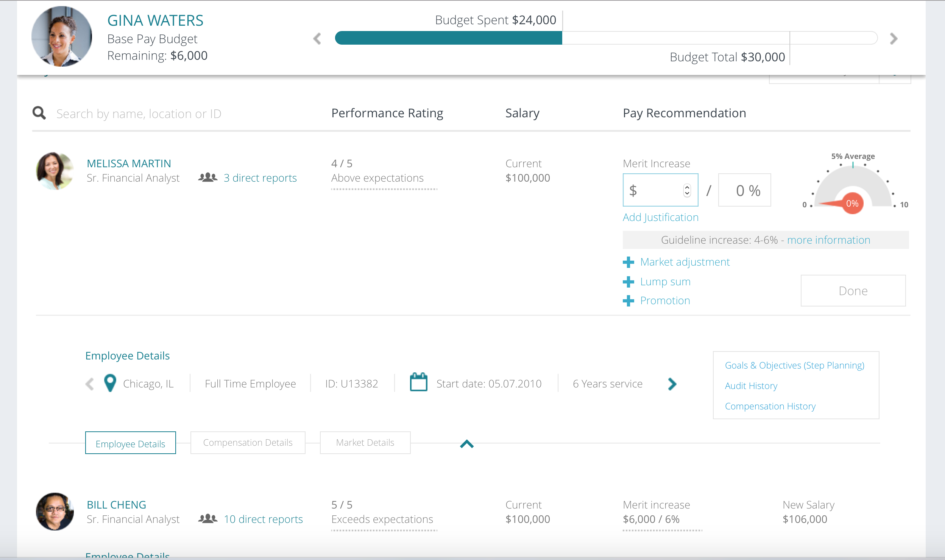
Task: Click the plus icon next to Promotion
Action: tap(628, 300)
